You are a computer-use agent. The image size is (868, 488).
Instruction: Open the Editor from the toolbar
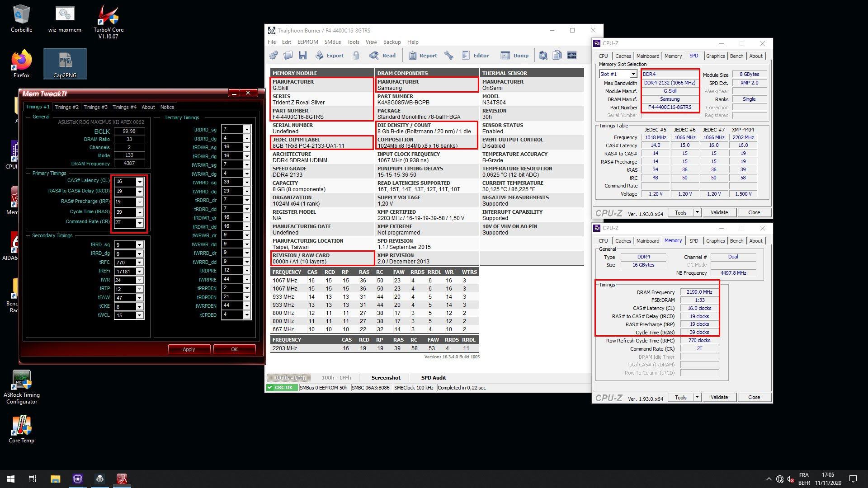(x=475, y=56)
